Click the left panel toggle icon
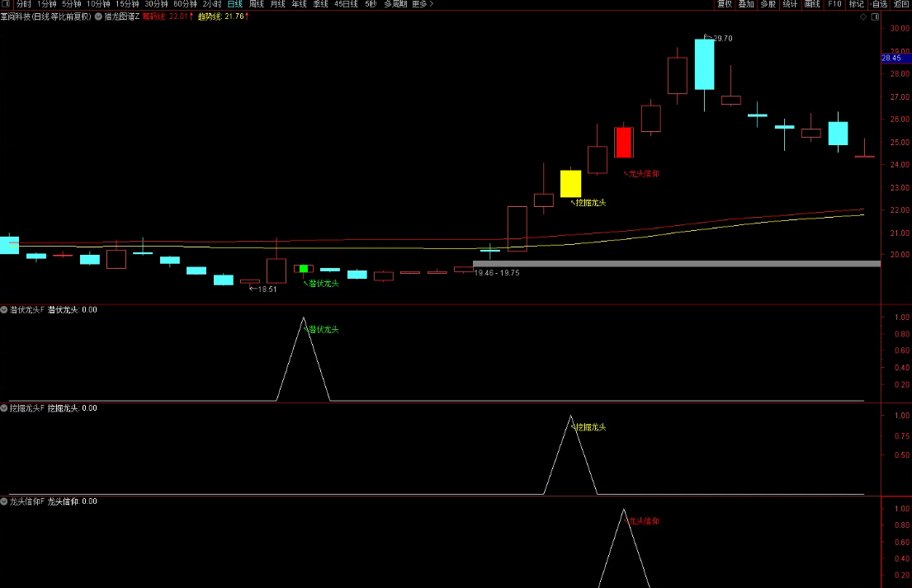This screenshot has width=912, height=588. click(x=5, y=4)
